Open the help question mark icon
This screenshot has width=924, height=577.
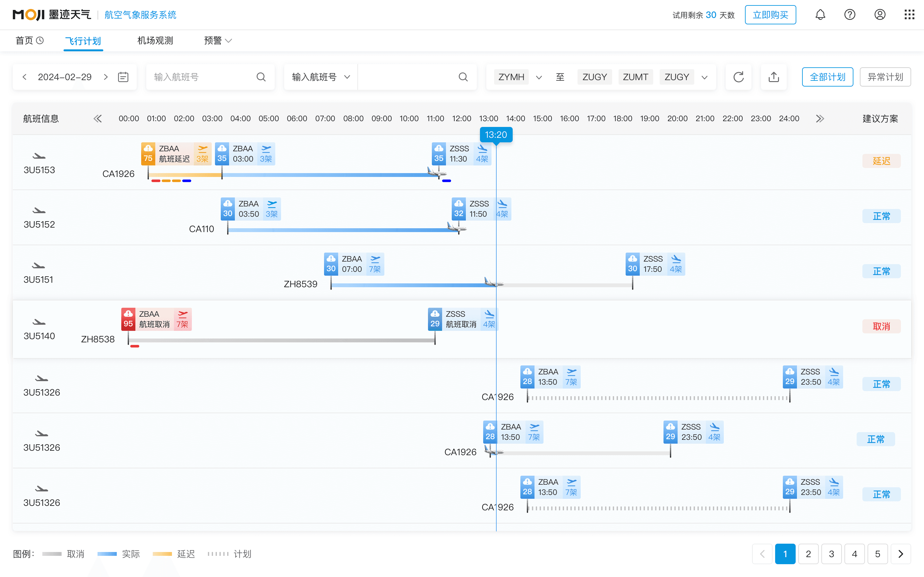point(850,15)
